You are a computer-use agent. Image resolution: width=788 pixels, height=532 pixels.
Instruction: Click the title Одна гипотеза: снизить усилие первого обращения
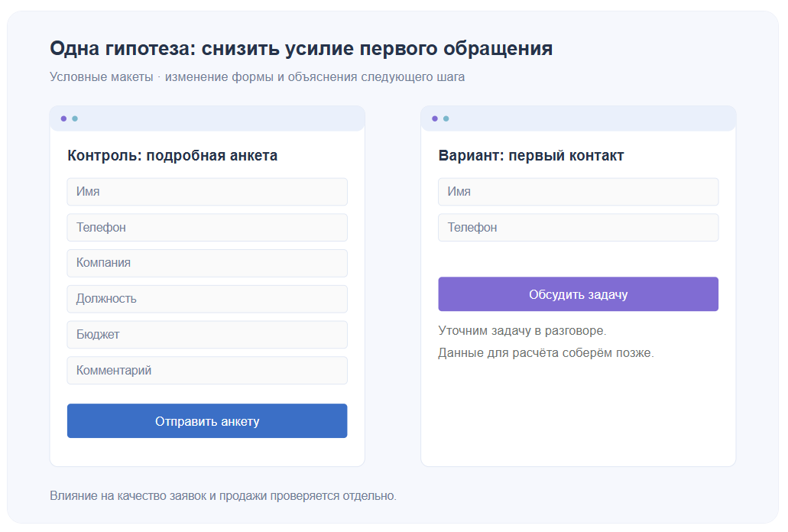301,48
